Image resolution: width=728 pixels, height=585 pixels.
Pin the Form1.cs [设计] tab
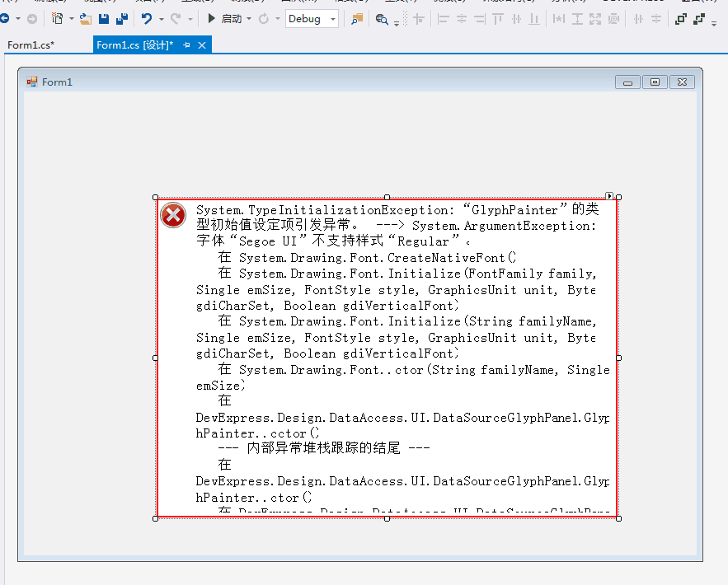pos(186,45)
